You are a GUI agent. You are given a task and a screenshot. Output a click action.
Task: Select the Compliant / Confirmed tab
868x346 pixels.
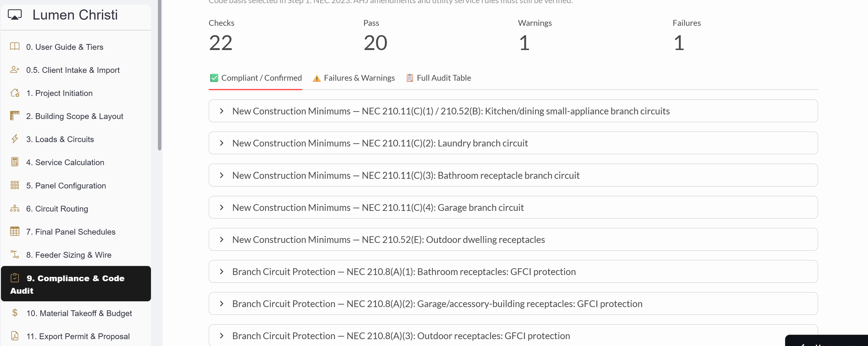[256, 78]
